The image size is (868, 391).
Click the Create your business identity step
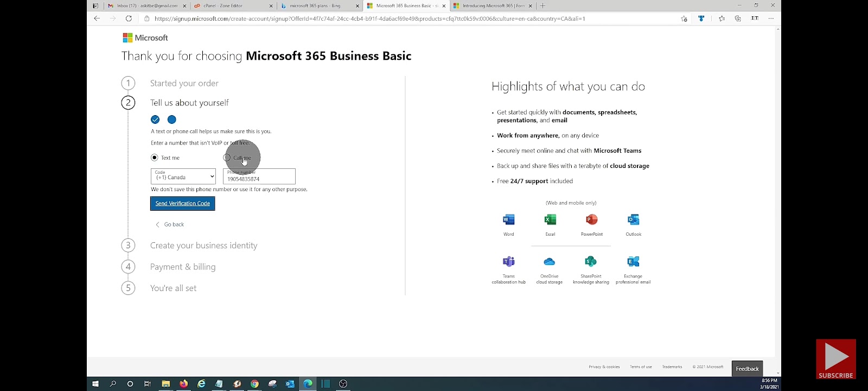(204, 245)
